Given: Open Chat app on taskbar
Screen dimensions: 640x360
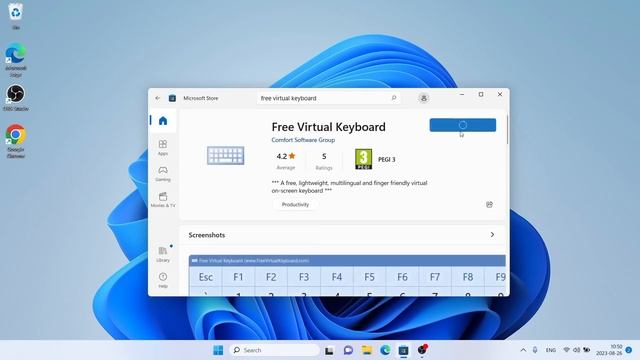Looking at the screenshot, I should pyautogui.click(x=348, y=350).
